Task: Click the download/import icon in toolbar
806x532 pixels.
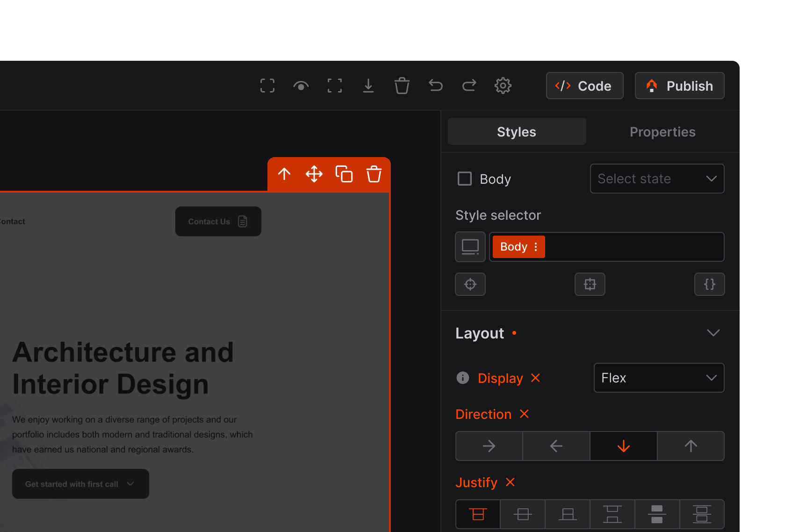Action: tap(368, 86)
